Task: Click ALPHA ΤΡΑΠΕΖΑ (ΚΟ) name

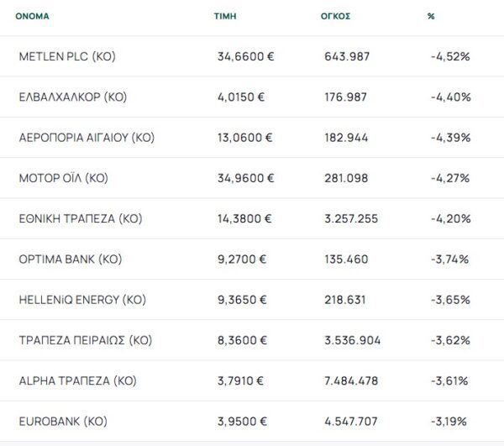Action: click(x=76, y=380)
